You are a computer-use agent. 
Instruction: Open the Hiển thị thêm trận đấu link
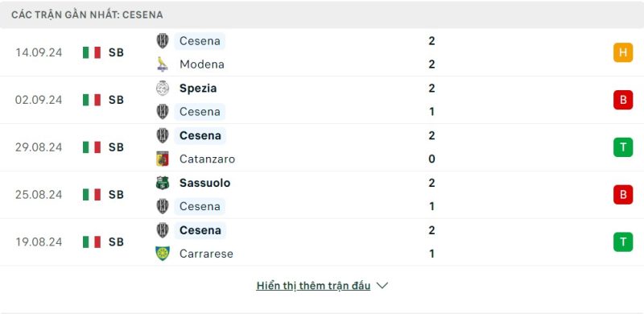tap(313, 286)
